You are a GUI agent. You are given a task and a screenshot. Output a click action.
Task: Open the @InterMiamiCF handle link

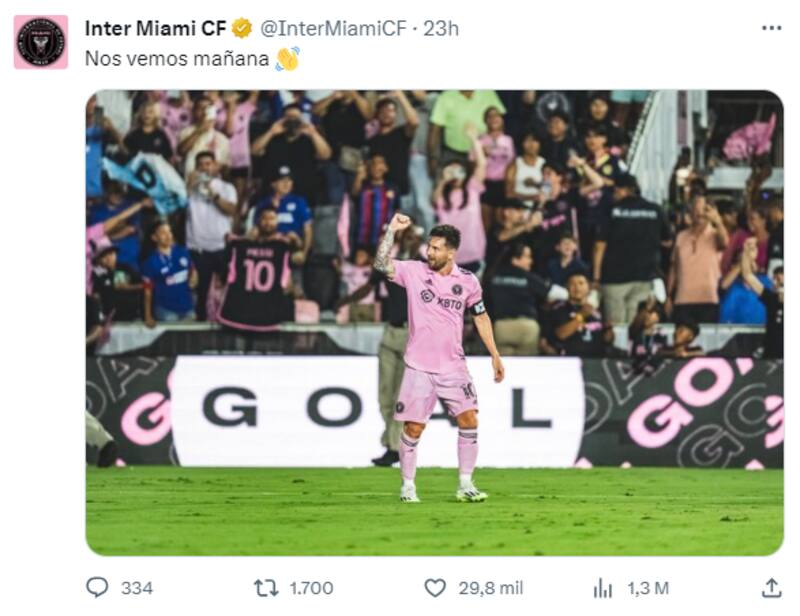click(333, 28)
